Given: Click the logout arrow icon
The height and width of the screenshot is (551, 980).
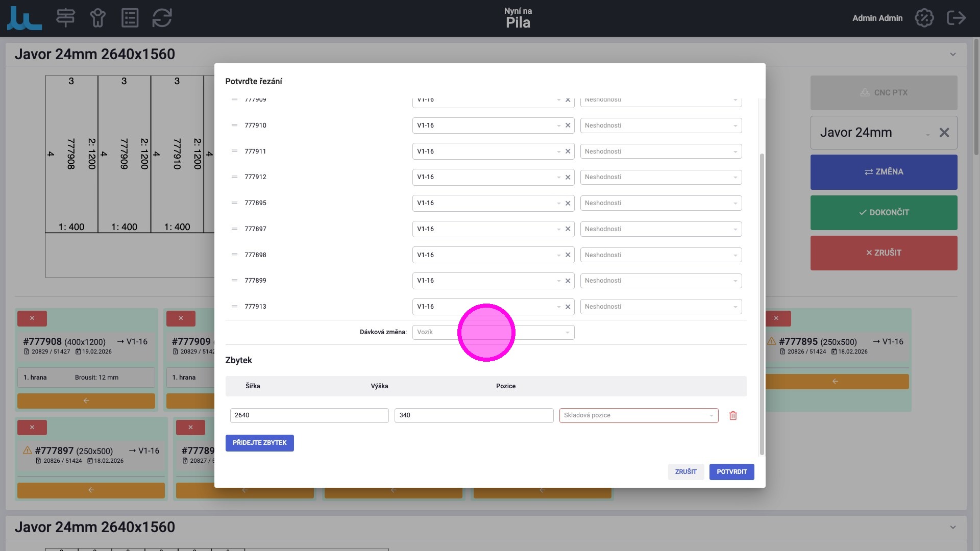Looking at the screenshot, I should (x=956, y=18).
